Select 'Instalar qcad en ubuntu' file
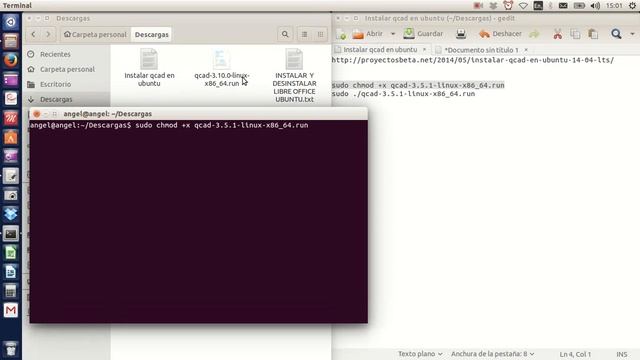Image resolution: width=640 pixels, height=360 pixels. pyautogui.click(x=149, y=67)
